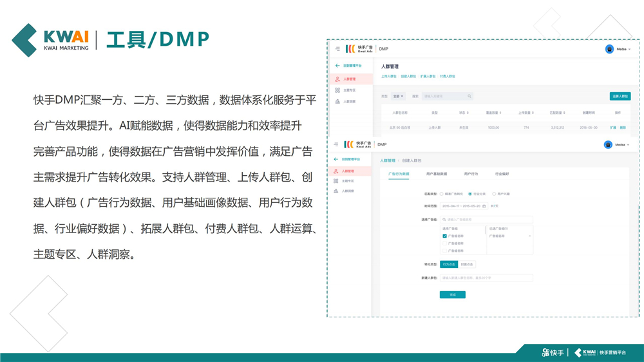Image resolution: width=644 pixels, height=362 pixels.
Task: Click 主题专区 grid icon in upper sidebar
Action: click(x=337, y=90)
